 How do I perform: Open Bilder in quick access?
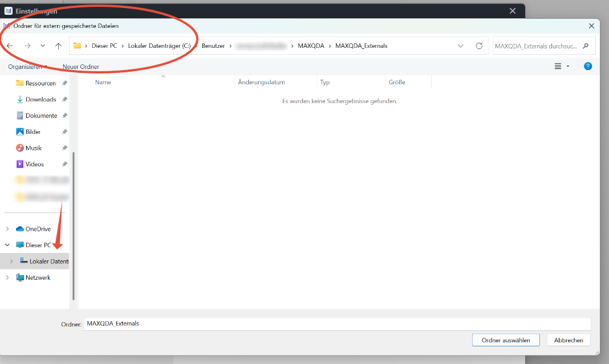[x=33, y=132]
